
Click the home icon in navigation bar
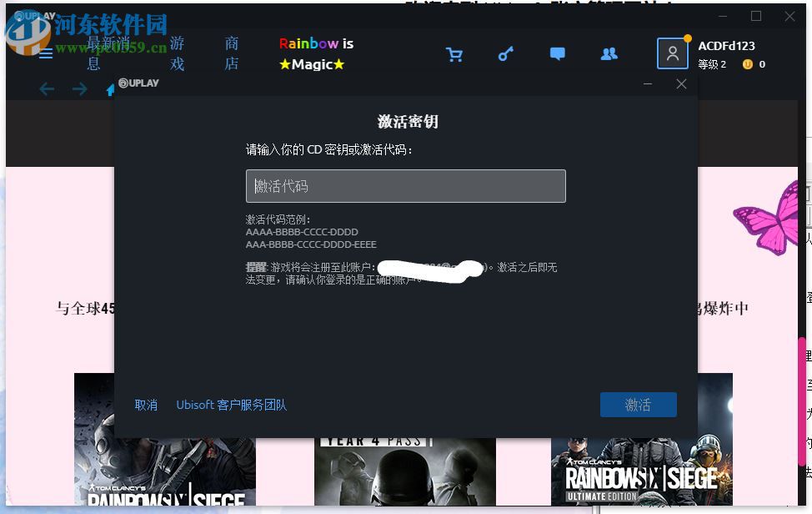click(x=111, y=88)
